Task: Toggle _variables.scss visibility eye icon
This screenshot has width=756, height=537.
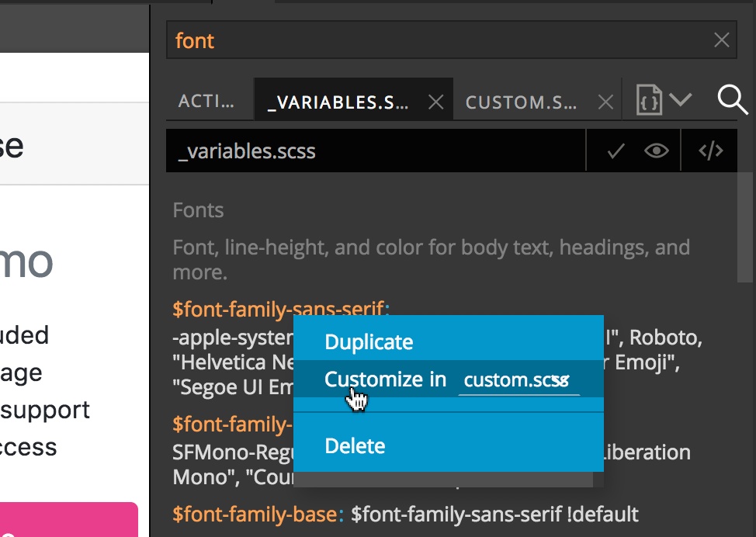Action: pyautogui.click(x=656, y=151)
